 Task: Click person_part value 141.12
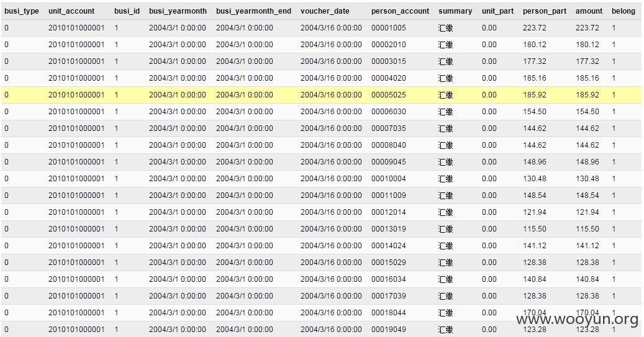tap(535, 246)
